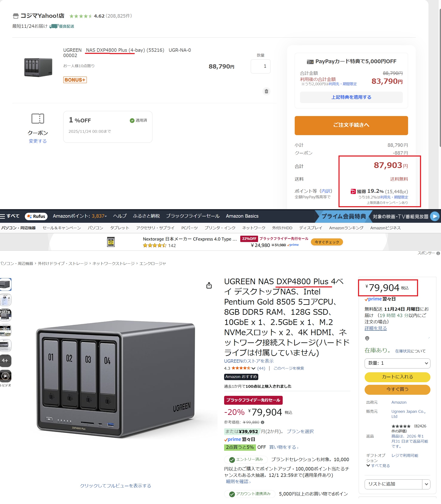The height and width of the screenshot is (504, 441).
Task: Expand the star rating chevron
Action: (253, 368)
